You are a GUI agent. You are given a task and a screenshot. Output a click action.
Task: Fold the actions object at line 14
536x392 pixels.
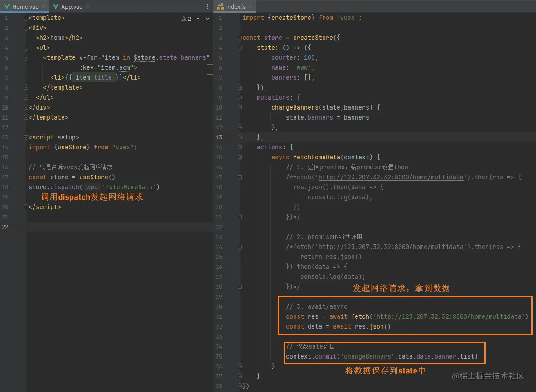tap(240, 148)
